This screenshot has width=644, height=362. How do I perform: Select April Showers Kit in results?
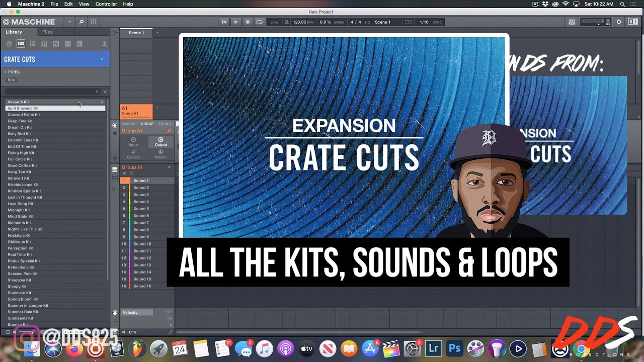coord(55,108)
